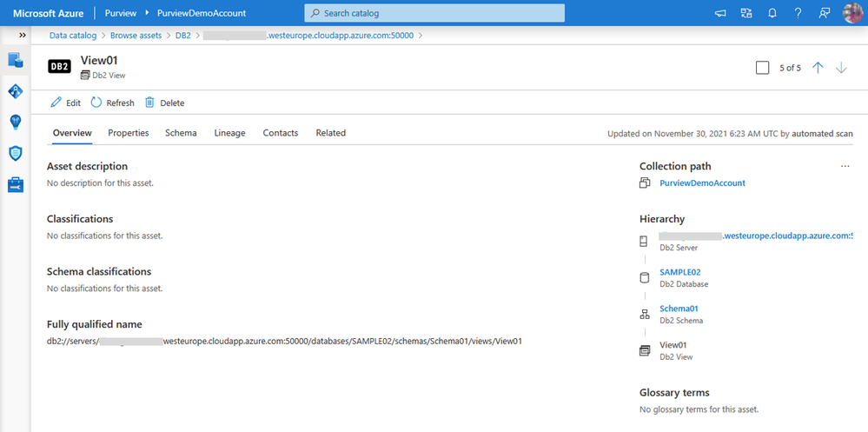Open Browse assets breadcrumb link
868x432 pixels.
point(136,36)
